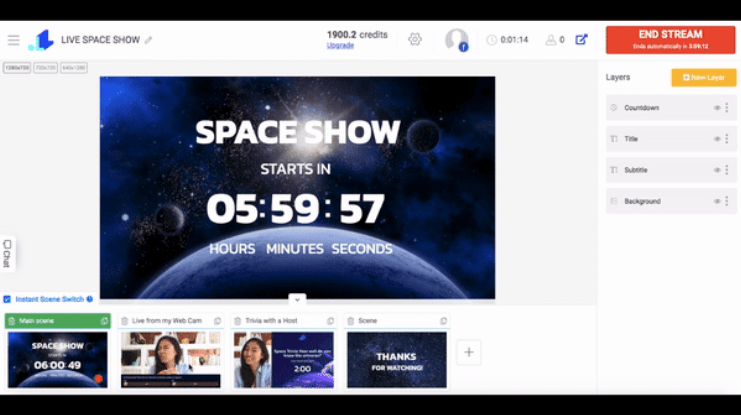Open Main scene space show thumbnail
Viewport: 741px width, 415px height.
58,360
